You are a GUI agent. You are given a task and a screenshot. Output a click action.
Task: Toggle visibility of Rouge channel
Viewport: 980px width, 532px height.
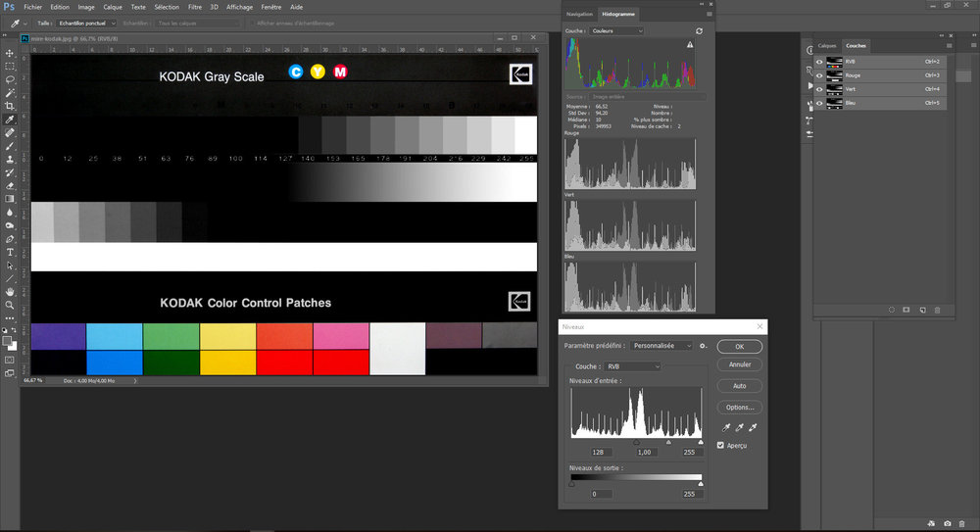(x=819, y=75)
